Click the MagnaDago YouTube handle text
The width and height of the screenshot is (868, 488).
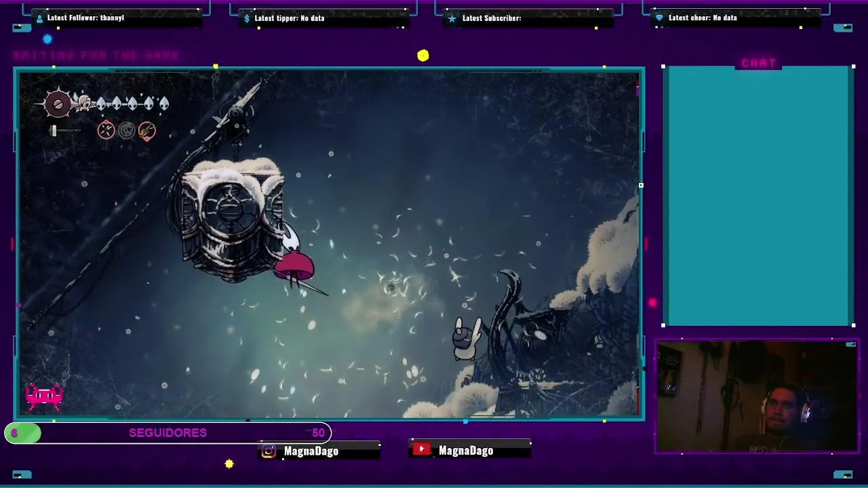tap(466, 450)
